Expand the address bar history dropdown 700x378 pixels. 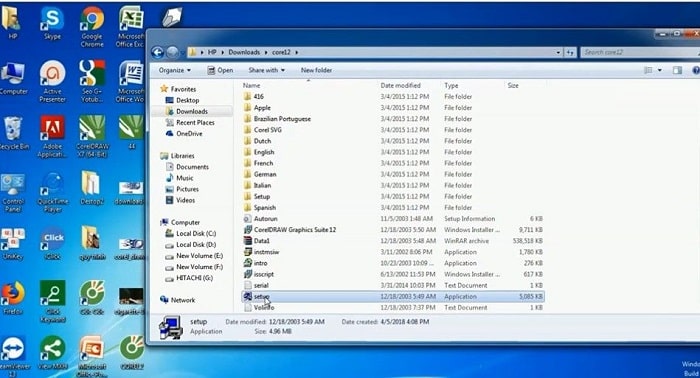[558, 52]
